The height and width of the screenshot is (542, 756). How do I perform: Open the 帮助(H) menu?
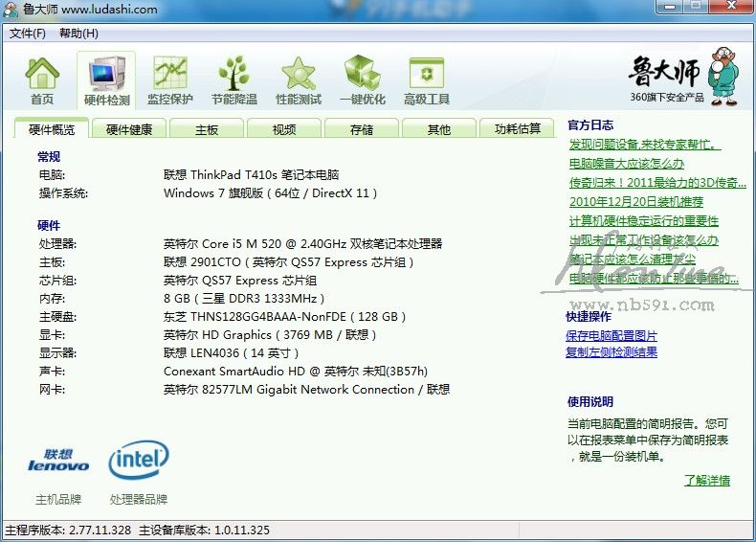pos(78,34)
